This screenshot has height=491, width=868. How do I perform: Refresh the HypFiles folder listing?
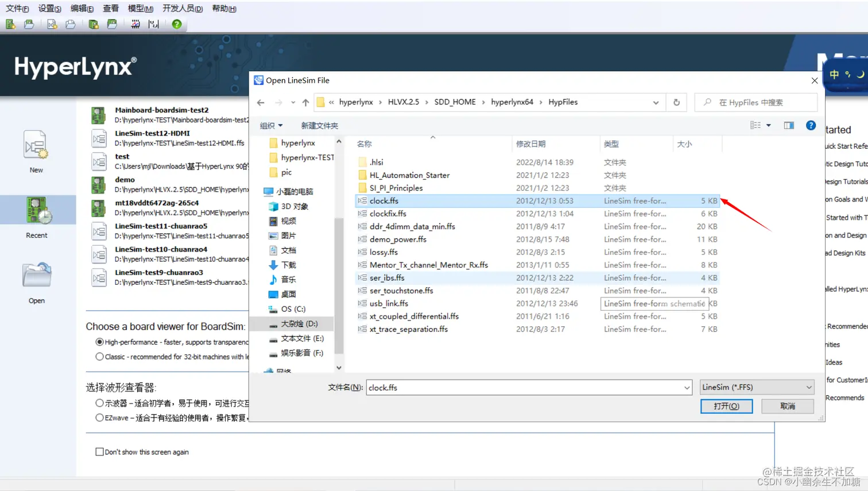[676, 102]
